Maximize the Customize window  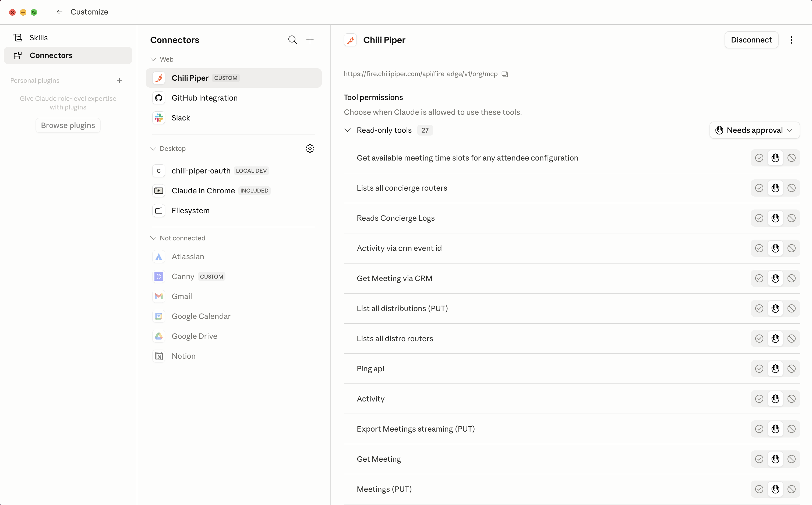[34, 12]
